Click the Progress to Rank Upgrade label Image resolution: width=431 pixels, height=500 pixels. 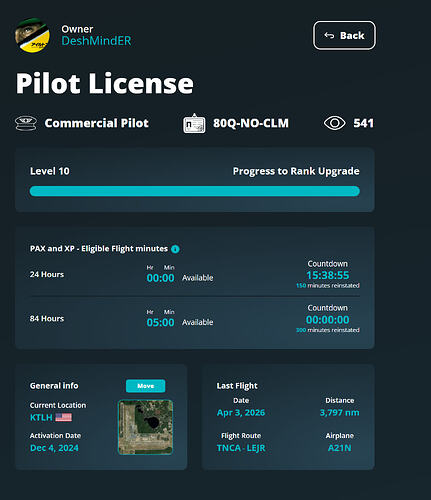296,171
